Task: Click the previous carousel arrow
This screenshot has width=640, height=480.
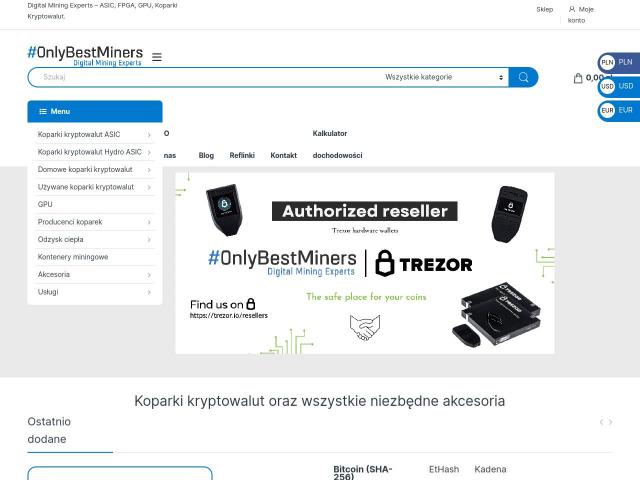Action: tap(601, 422)
